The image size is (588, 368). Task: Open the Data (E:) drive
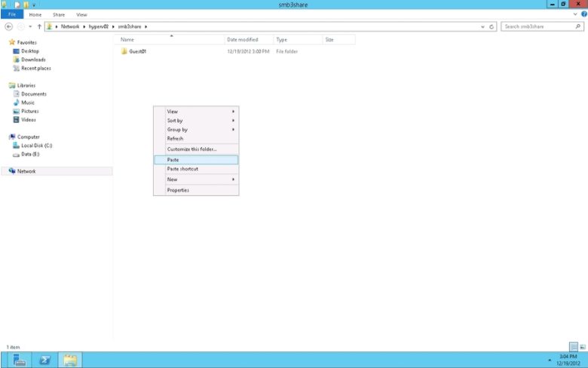(x=30, y=154)
